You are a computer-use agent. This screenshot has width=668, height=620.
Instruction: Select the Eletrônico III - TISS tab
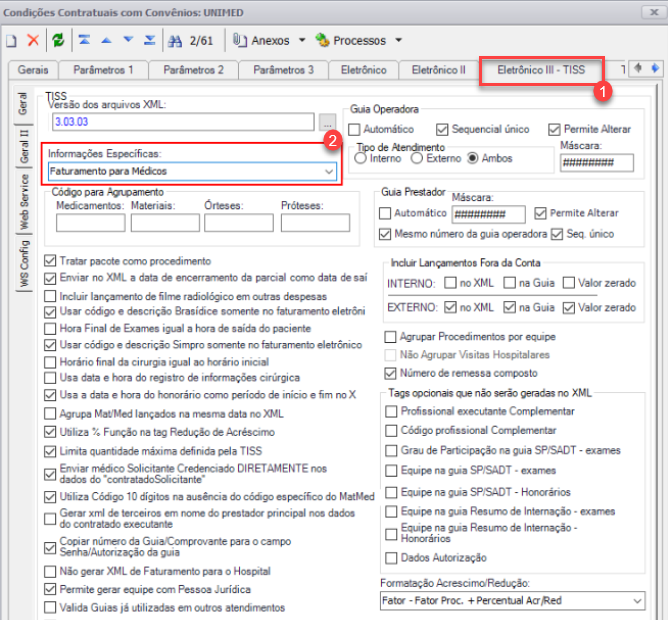pyautogui.click(x=541, y=70)
